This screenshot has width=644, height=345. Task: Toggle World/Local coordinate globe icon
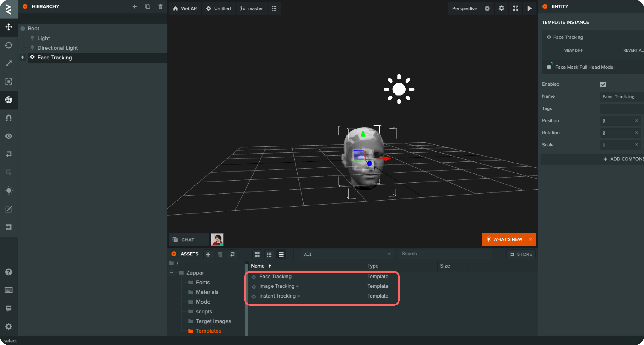tap(9, 100)
